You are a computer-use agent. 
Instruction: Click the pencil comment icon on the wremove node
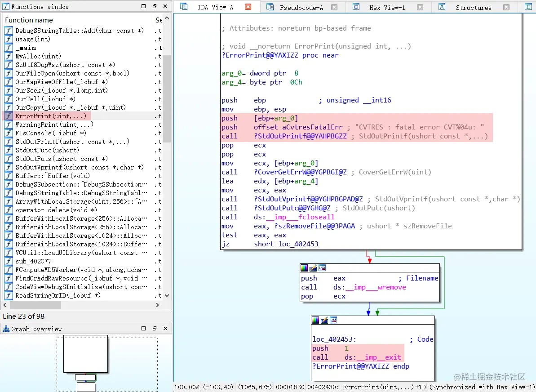(x=313, y=268)
